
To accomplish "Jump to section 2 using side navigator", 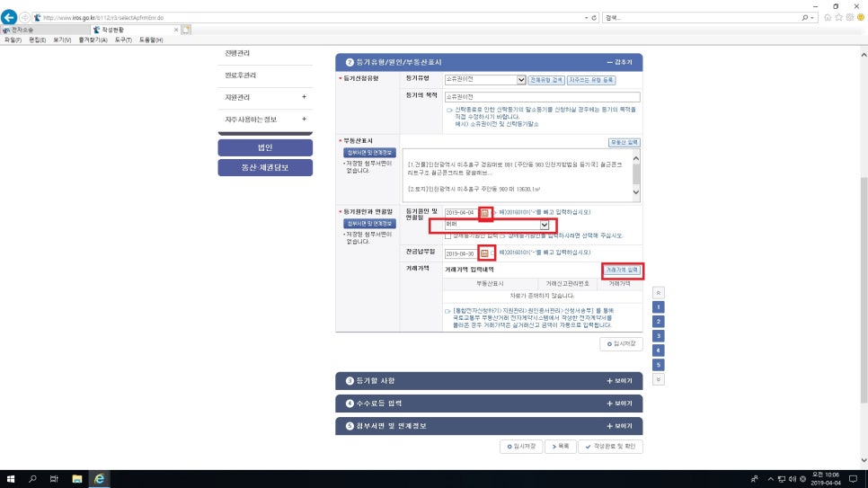I will pos(659,321).
